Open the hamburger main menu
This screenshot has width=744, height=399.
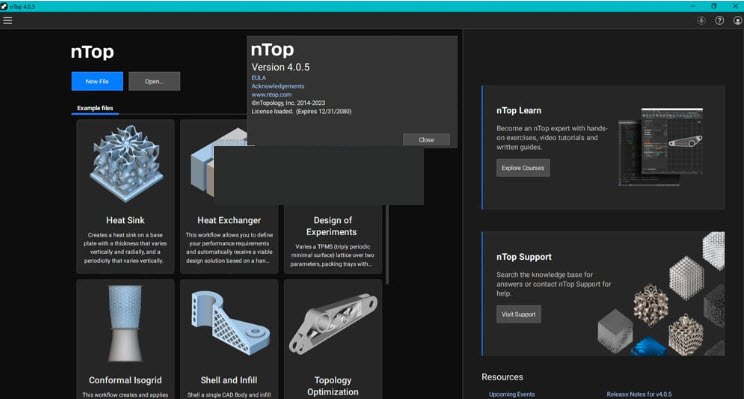point(8,20)
